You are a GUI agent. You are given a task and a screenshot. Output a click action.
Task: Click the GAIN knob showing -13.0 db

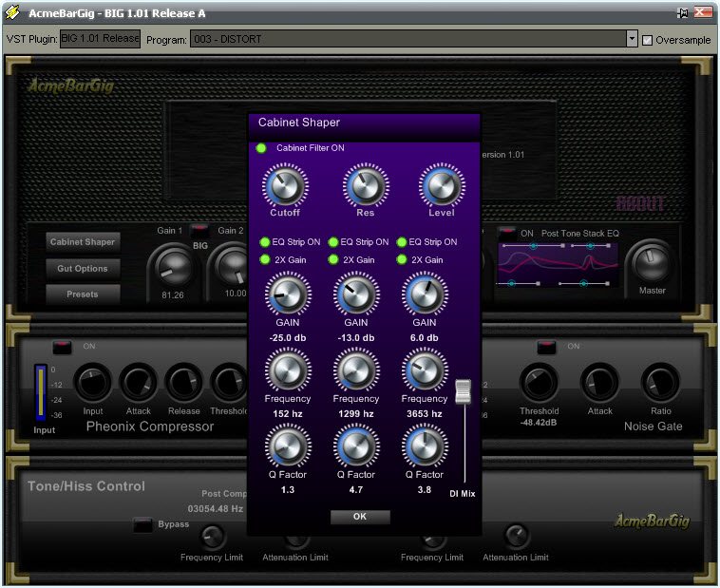356,294
